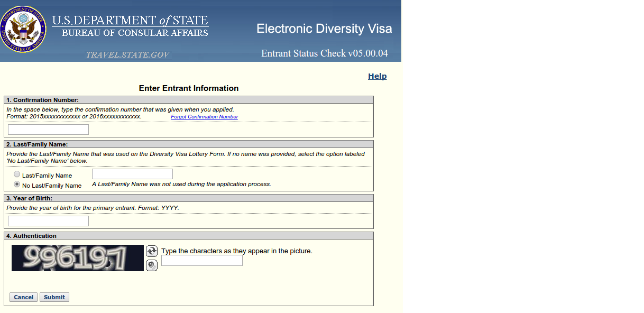Submit the entrant information form
Image resolution: width=644 pixels, height=313 pixels.
point(54,297)
